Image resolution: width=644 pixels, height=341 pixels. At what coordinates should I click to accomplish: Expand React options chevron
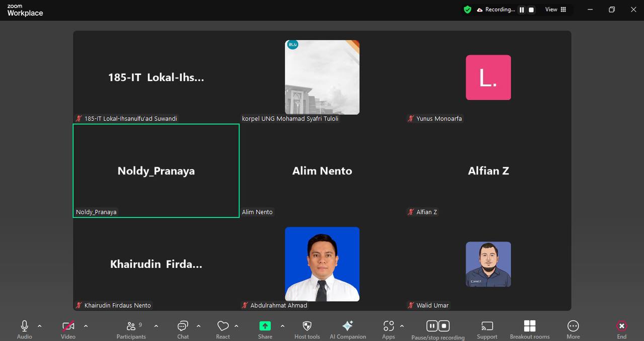(236, 326)
